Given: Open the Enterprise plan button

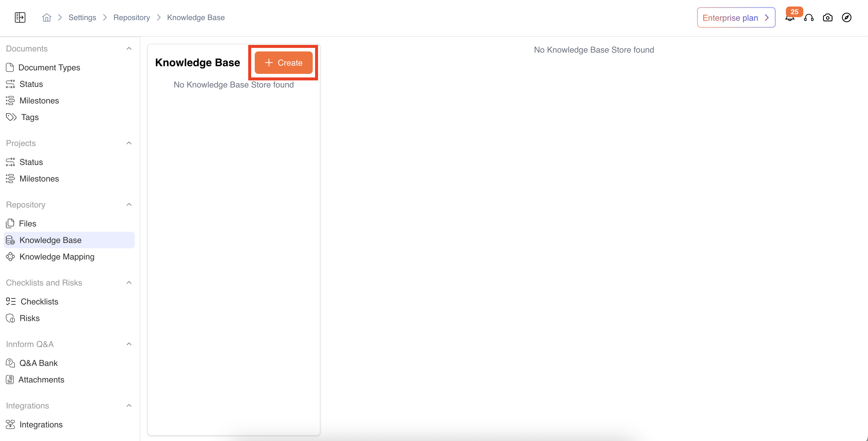Looking at the screenshot, I should point(736,17).
